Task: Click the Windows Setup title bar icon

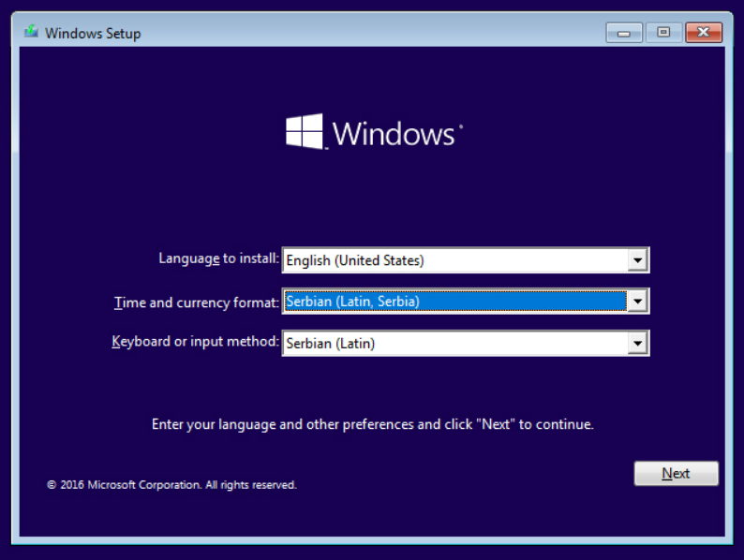Action: tap(31, 32)
